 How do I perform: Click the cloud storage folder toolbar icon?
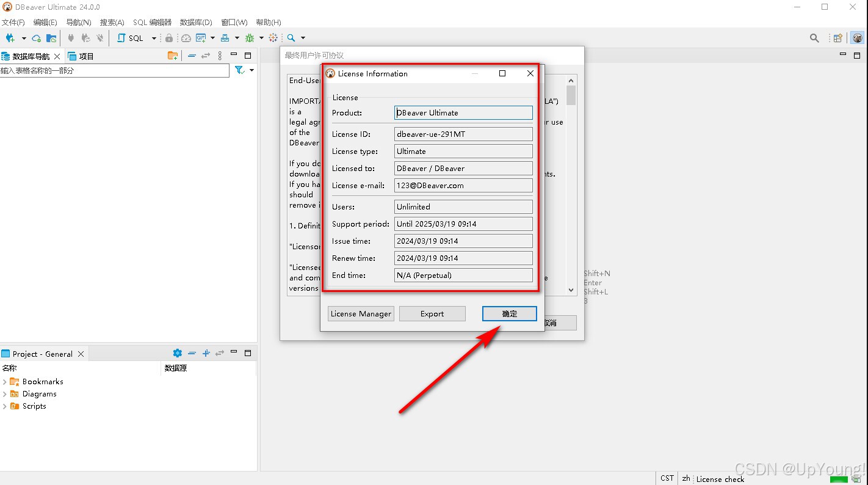click(51, 38)
